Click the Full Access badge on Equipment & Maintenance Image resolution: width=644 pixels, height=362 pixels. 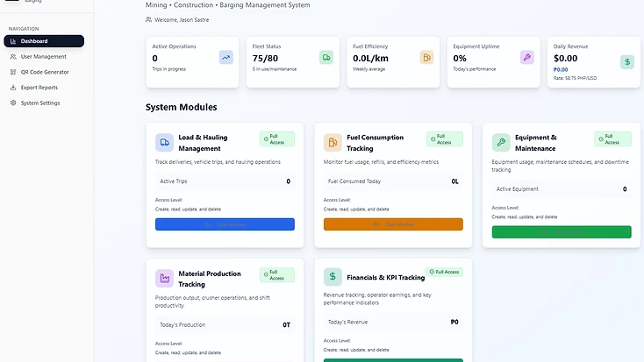[x=612, y=139]
